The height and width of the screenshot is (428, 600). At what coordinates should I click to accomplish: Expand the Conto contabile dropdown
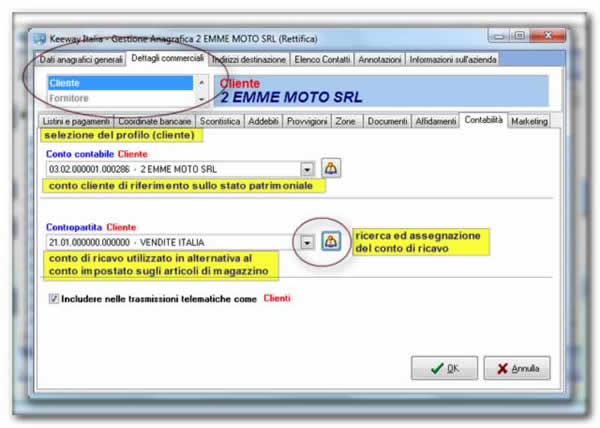click(x=307, y=169)
